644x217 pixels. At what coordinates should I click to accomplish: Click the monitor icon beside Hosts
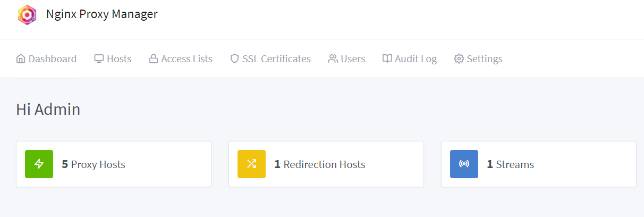[x=99, y=59]
